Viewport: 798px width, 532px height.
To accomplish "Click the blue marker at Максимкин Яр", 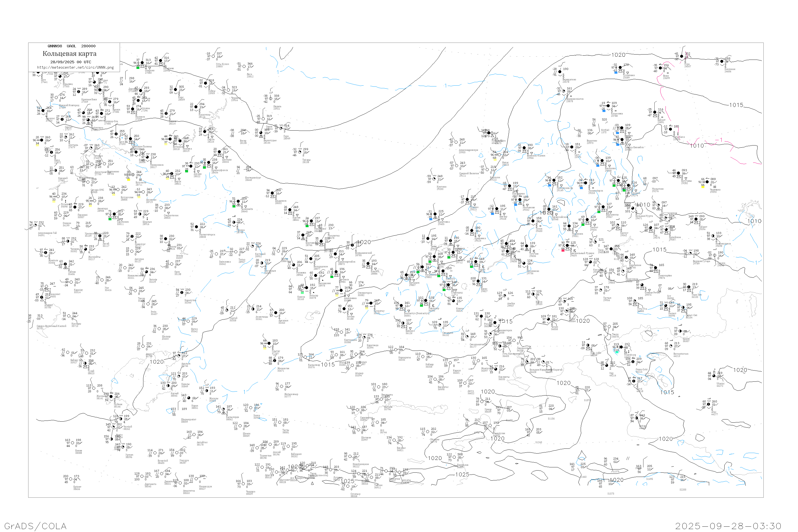I will coord(550,185).
